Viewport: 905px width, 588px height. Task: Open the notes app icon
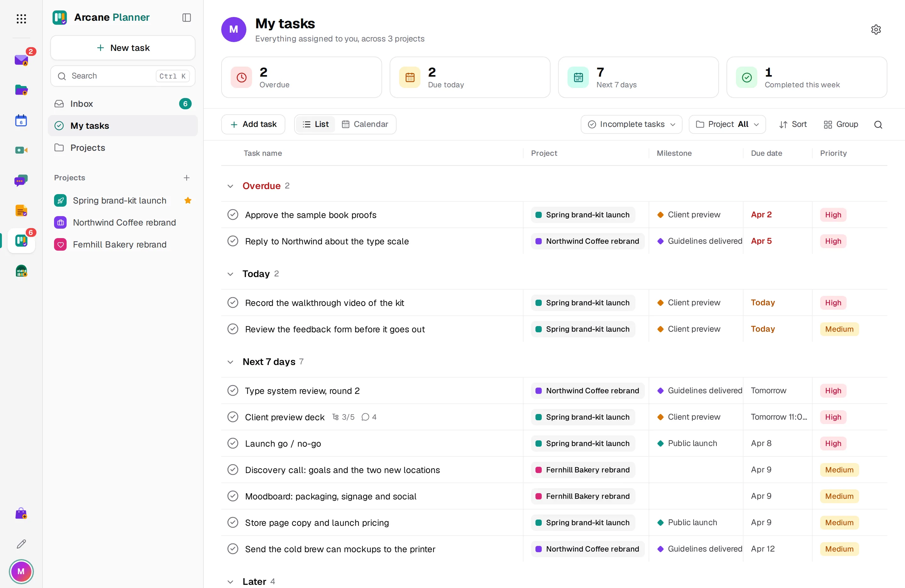click(x=21, y=210)
